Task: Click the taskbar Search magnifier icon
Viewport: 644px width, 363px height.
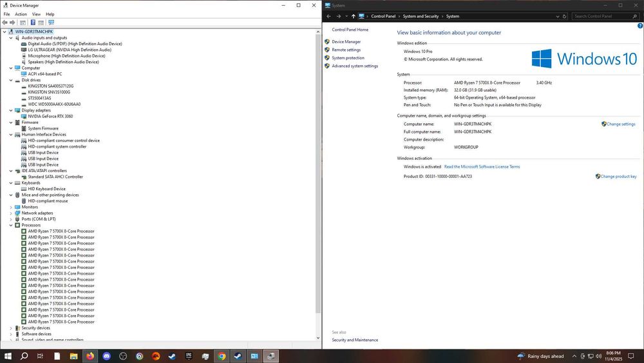Action: click(x=24, y=356)
